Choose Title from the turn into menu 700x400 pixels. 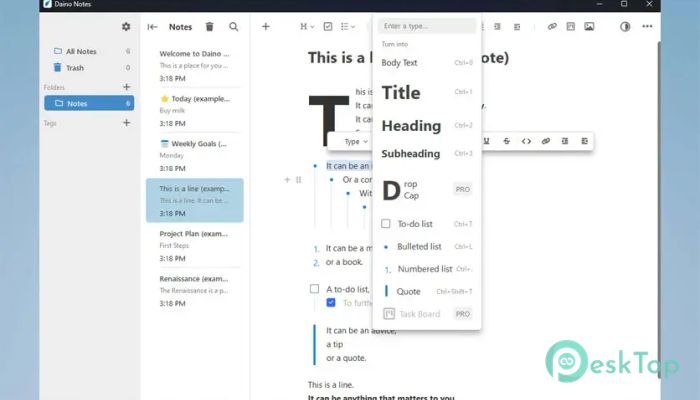click(x=401, y=93)
